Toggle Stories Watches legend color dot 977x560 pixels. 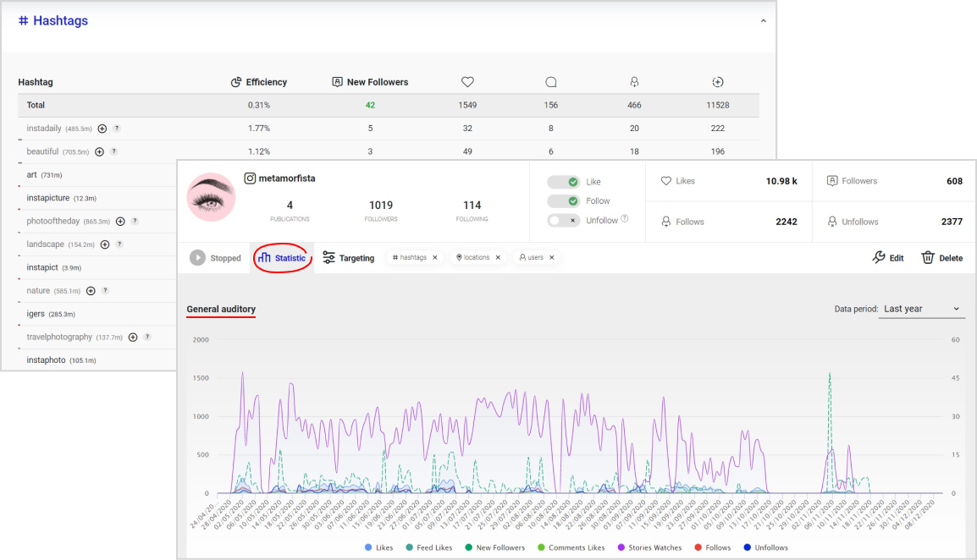[622, 548]
